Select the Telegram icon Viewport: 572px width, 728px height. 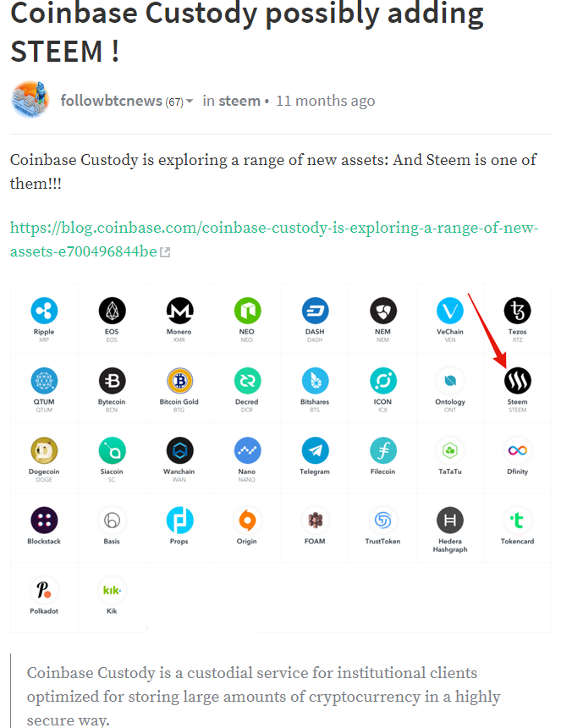point(315,450)
